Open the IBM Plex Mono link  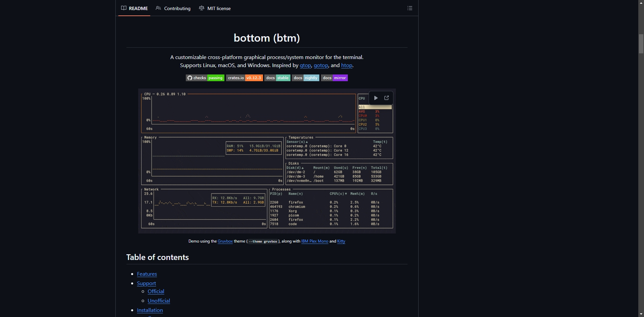pyautogui.click(x=315, y=241)
